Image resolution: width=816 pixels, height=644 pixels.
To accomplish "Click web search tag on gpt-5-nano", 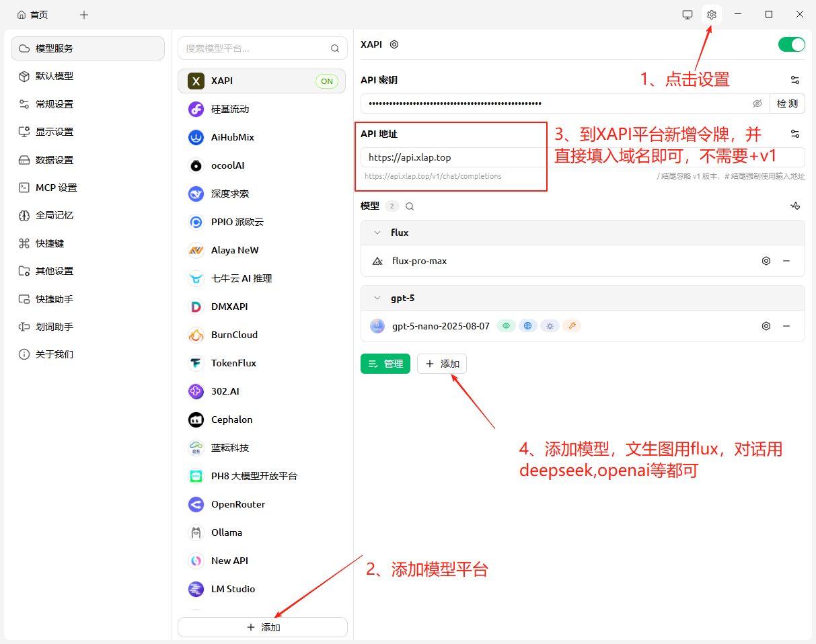I will (x=528, y=326).
